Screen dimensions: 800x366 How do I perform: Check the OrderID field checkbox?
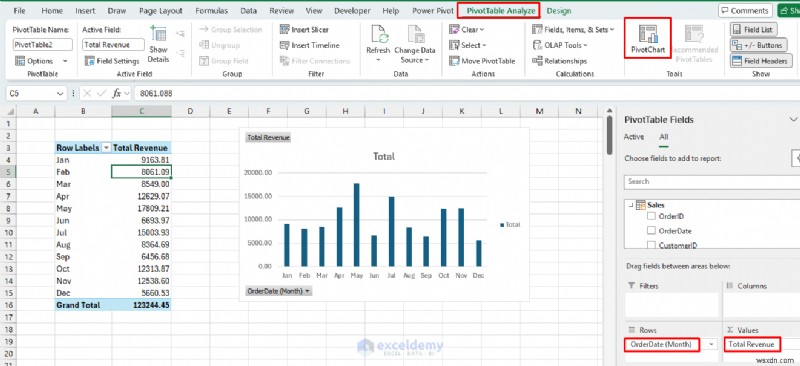(651, 216)
